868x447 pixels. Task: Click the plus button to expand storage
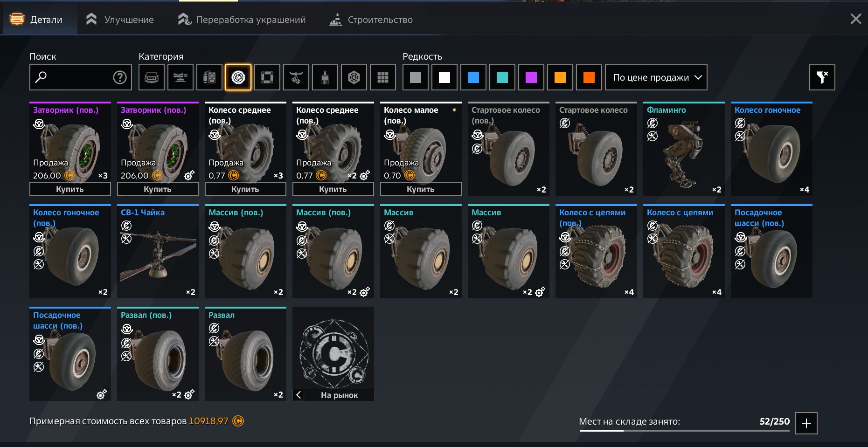[x=806, y=423]
